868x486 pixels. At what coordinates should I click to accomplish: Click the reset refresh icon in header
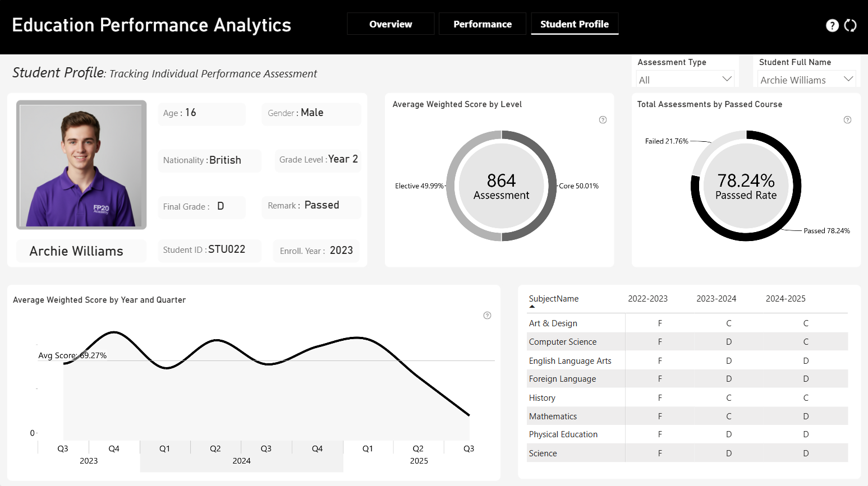pos(851,25)
